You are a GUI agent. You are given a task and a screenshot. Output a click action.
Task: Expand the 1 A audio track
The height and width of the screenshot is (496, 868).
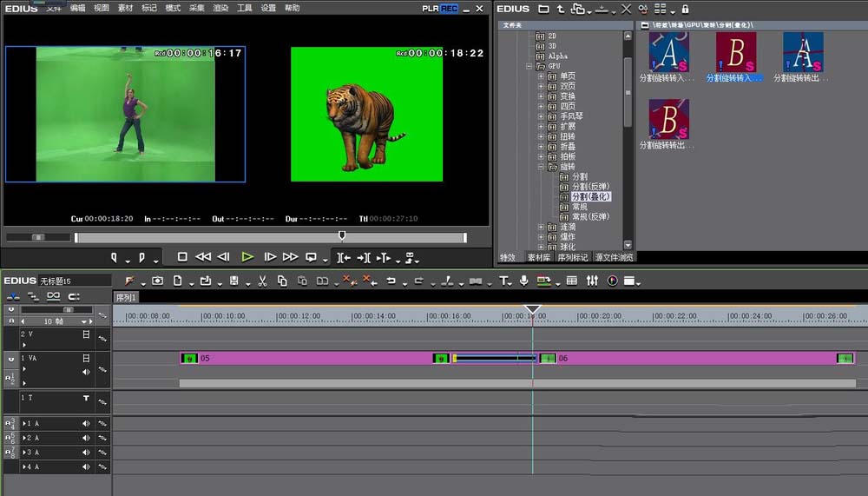pyautogui.click(x=24, y=423)
